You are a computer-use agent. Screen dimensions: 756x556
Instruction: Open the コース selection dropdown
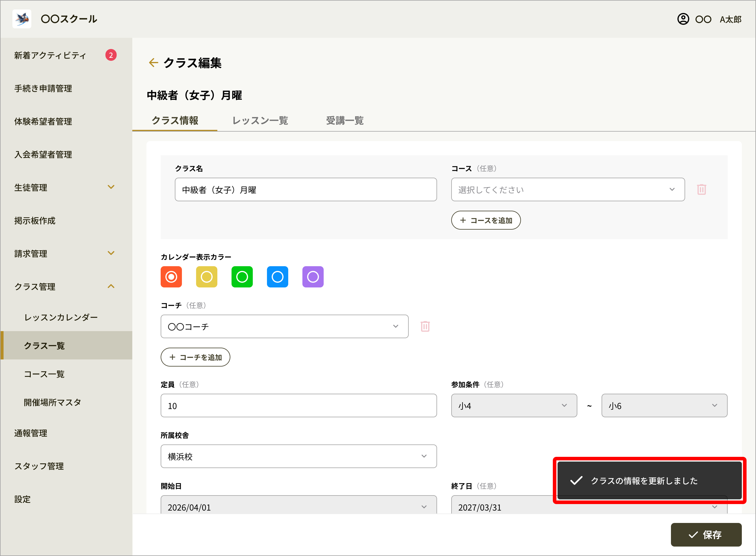(x=568, y=189)
